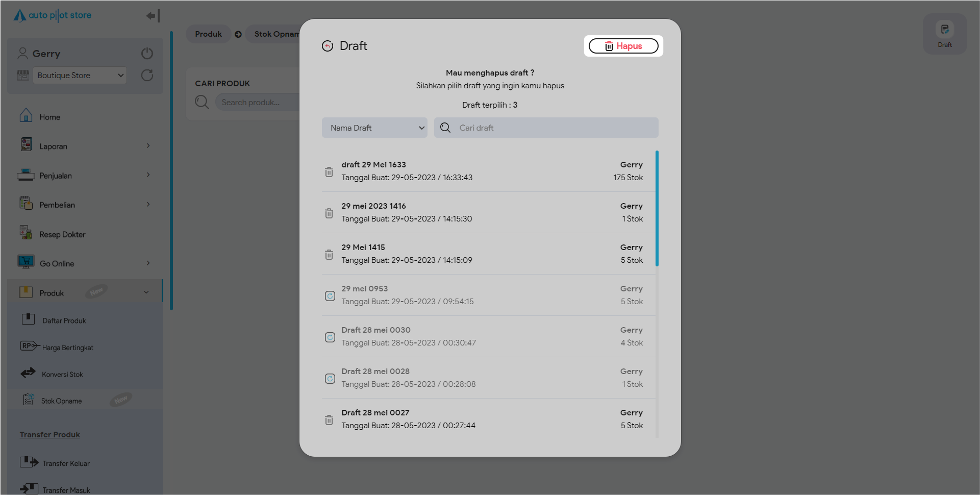Go to Home in the sidebar
The height and width of the screenshot is (495, 980).
click(x=49, y=117)
